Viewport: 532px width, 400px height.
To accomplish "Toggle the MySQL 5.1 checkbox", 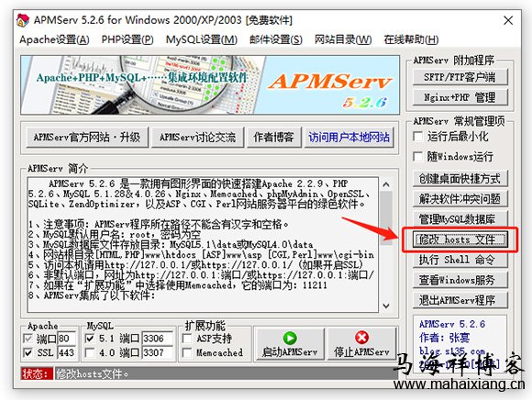I will [x=90, y=339].
